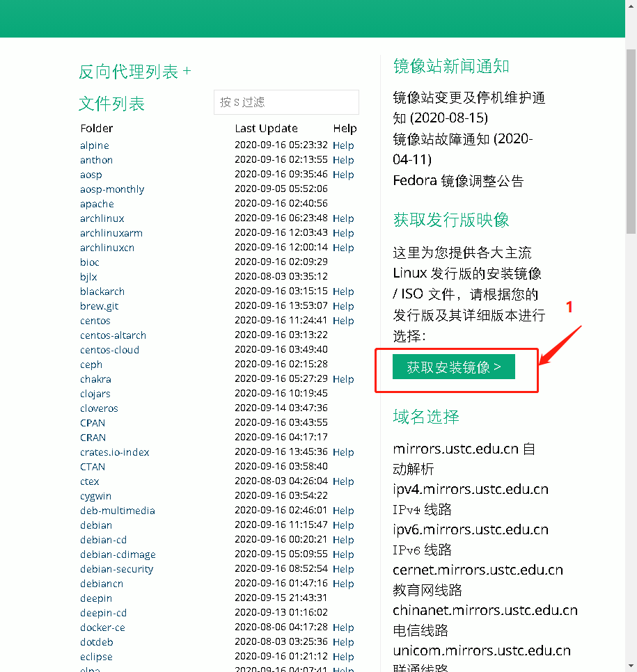This screenshot has width=637, height=672.
Task: Open the blackarch folder
Action: coord(102,291)
